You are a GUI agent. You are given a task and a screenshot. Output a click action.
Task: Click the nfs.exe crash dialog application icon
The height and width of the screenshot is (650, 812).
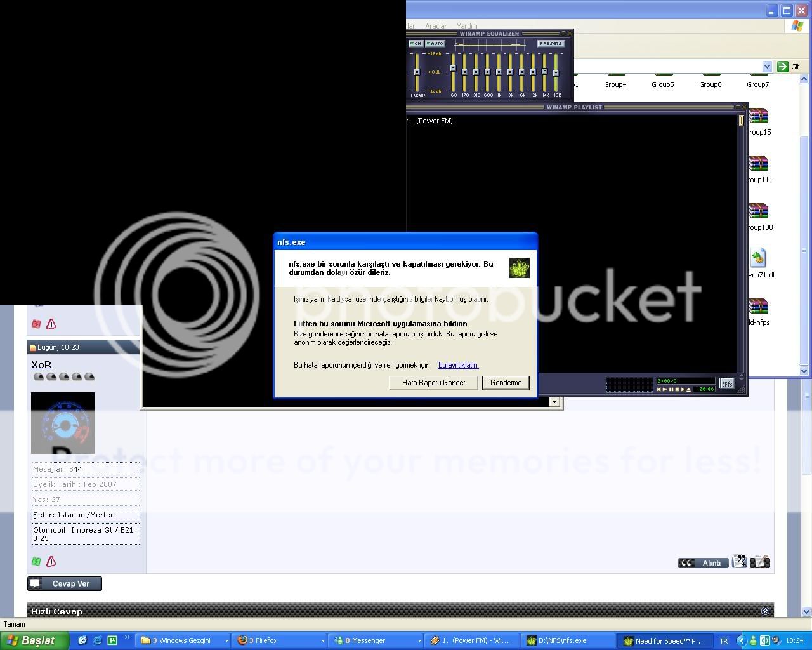[x=519, y=268]
